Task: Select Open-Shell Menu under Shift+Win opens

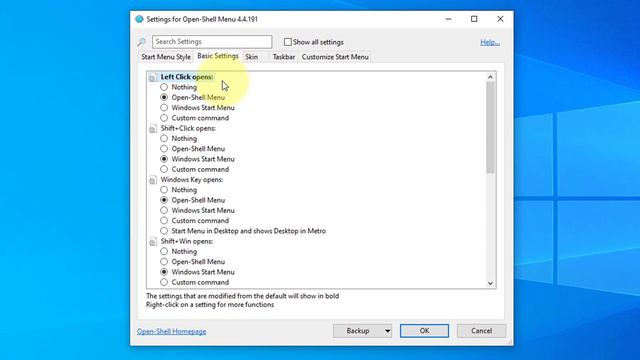Action: click(164, 262)
